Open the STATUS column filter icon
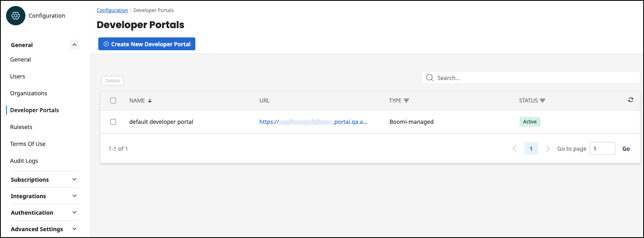This screenshot has width=644, height=238. (543, 101)
